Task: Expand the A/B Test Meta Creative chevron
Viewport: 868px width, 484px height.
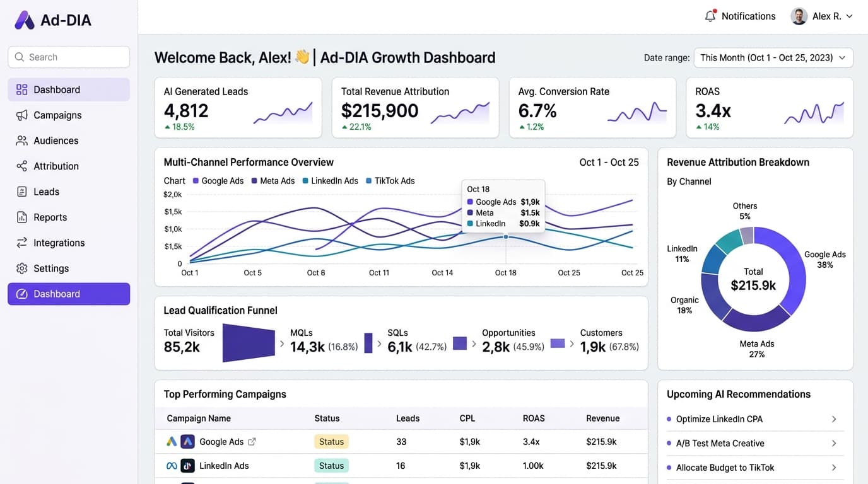Action: 834,443
